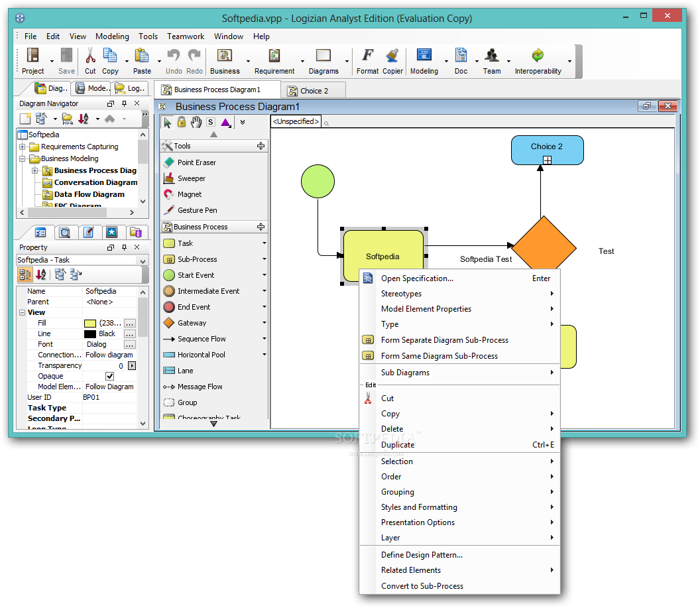Click the Redo arrow icon
The image size is (700, 608).
[194, 55]
